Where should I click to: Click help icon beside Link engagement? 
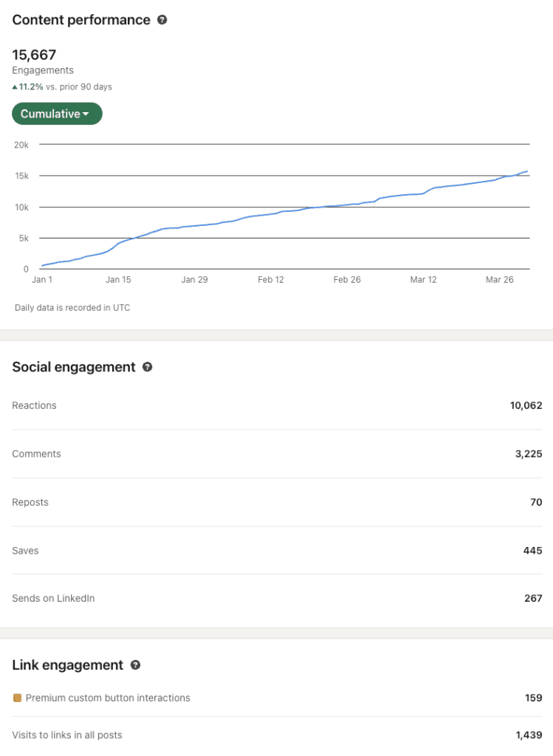135,665
